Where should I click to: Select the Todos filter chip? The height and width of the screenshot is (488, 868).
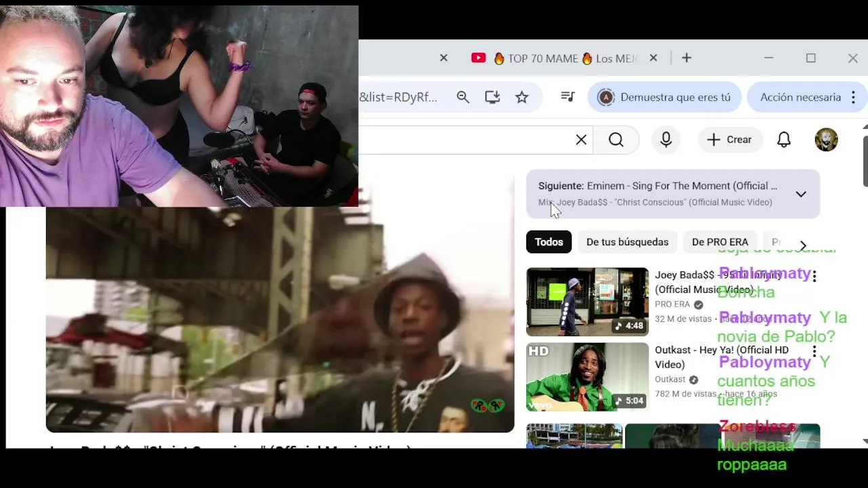click(x=549, y=242)
